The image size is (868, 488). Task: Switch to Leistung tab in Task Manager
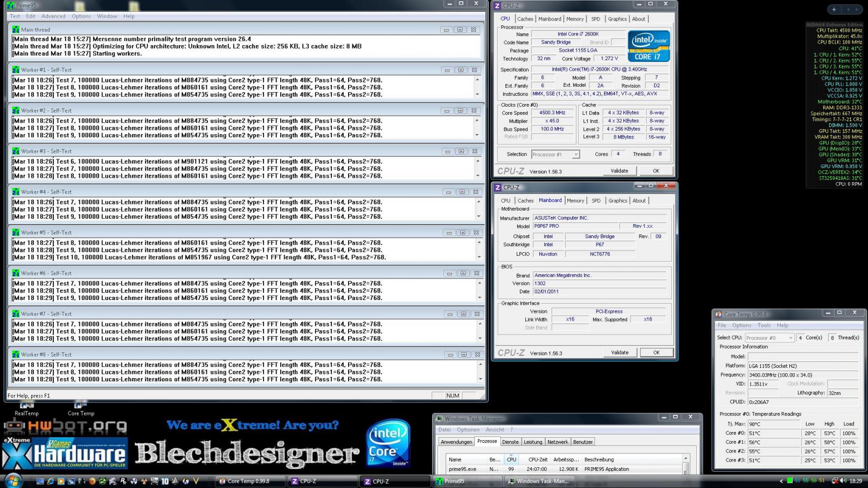coord(533,442)
